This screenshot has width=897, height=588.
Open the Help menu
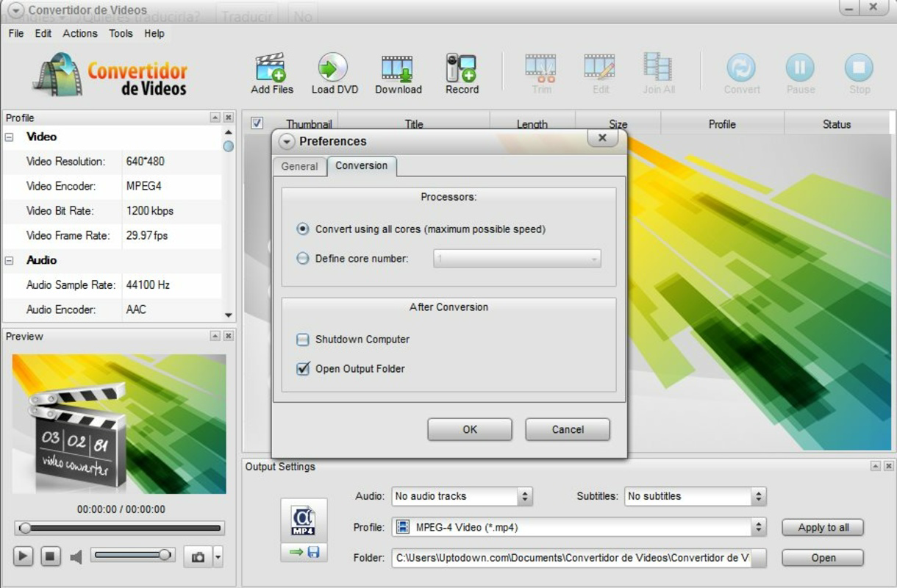(x=154, y=33)
